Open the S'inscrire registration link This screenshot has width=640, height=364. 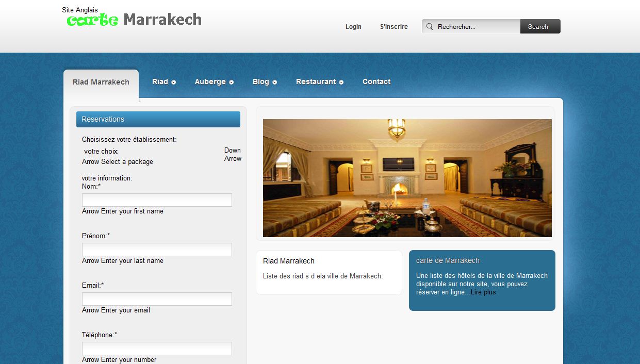(x=393, y=27)
